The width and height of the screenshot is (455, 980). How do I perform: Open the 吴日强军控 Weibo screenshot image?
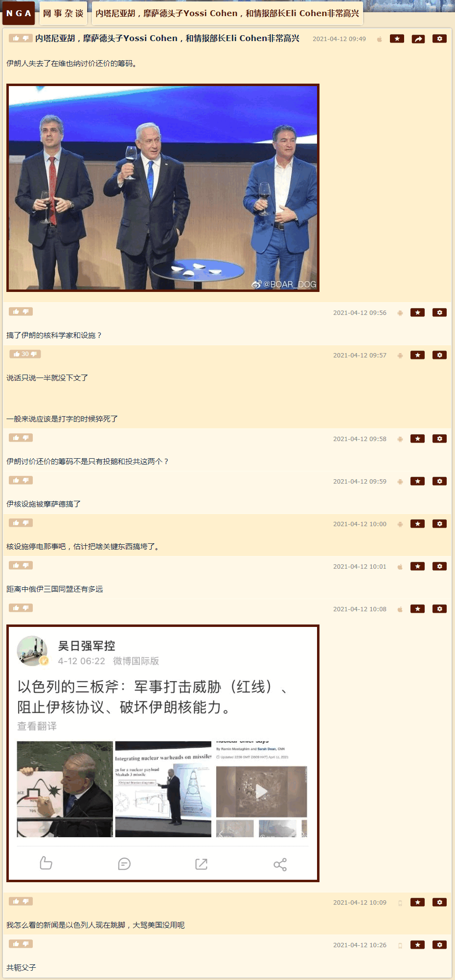(x=163, y=753)
